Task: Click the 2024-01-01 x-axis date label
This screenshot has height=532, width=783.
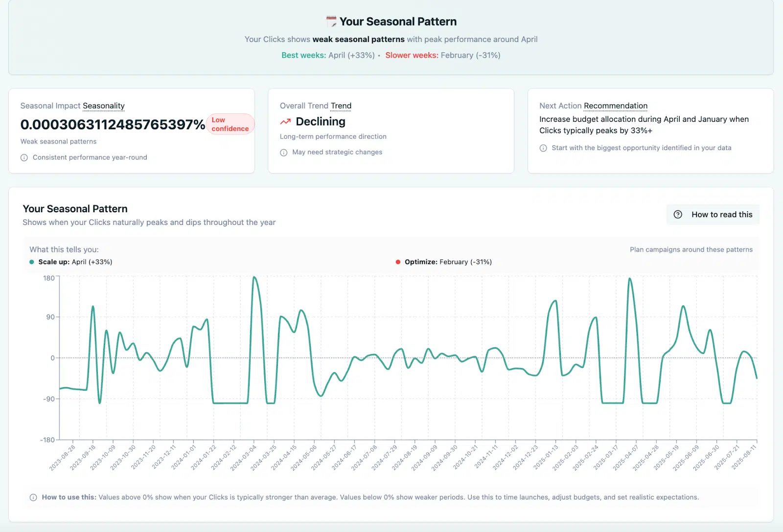Action: [x=184, y=458]
